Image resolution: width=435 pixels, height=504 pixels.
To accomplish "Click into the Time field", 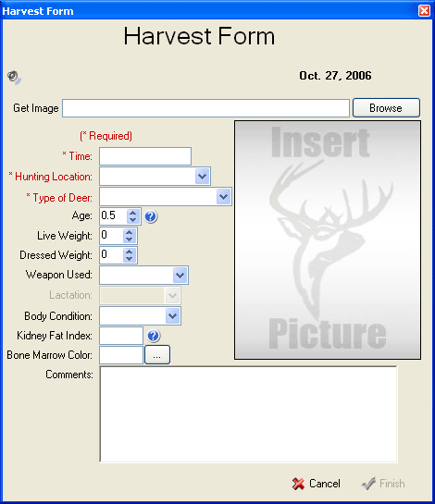I will (145, 156).
